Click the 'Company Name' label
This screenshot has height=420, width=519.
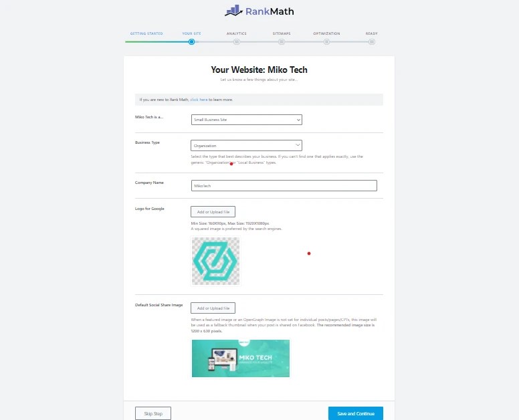149,183
